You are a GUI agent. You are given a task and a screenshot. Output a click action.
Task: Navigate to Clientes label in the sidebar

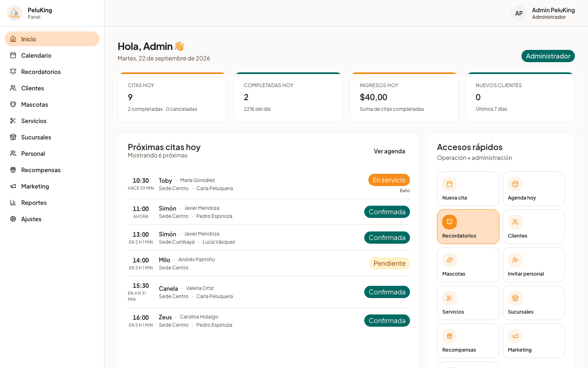[33, 88]
